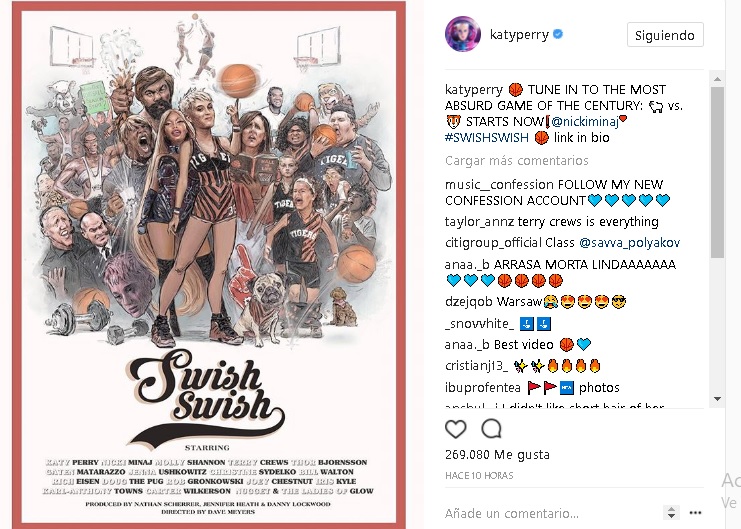Click katyperry username in the header
The width and height of the screenshot is (741, 529).
tap(519, 35)
